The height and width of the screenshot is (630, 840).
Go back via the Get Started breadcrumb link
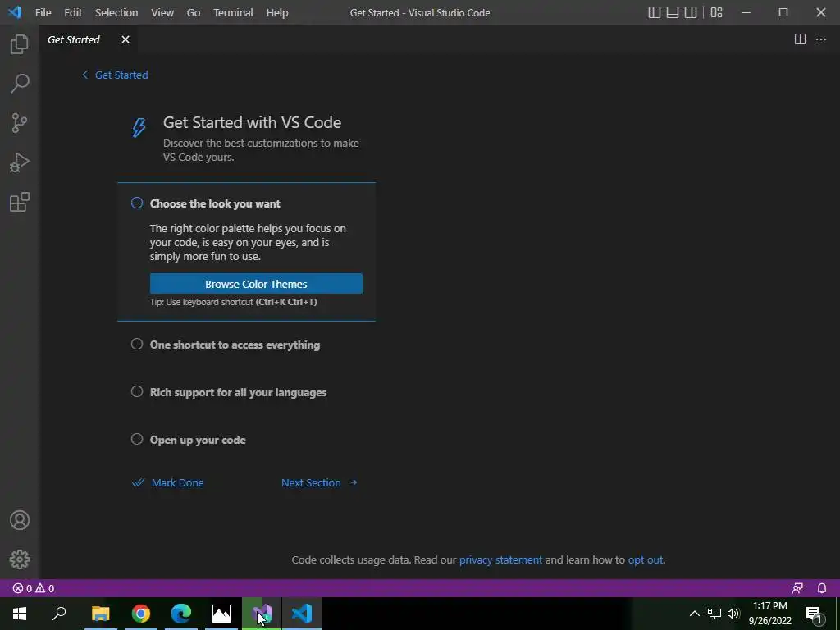(115, 75)
